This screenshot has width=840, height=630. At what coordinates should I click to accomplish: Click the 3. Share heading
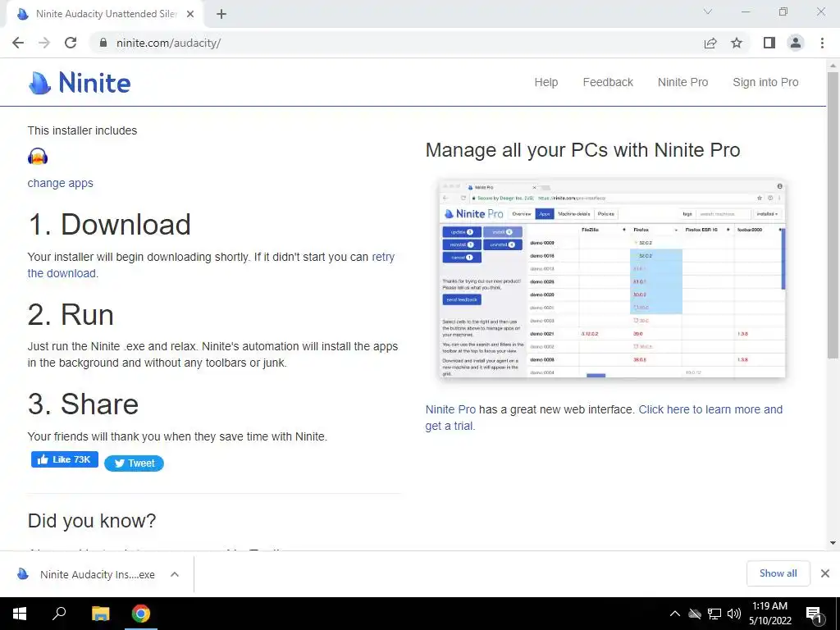83,404
